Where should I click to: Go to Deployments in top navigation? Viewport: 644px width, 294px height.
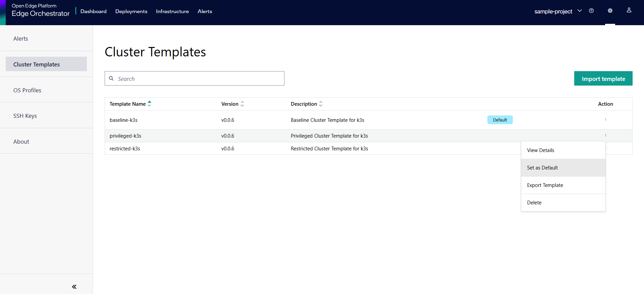click(131, 11)
